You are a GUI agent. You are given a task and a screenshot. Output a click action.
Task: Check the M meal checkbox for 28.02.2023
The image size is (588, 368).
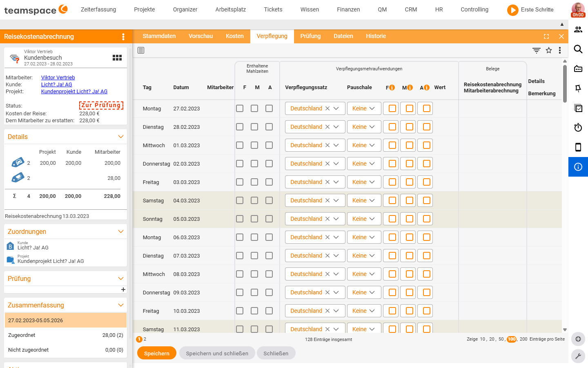pyautogui.click(x=254, y=127)
